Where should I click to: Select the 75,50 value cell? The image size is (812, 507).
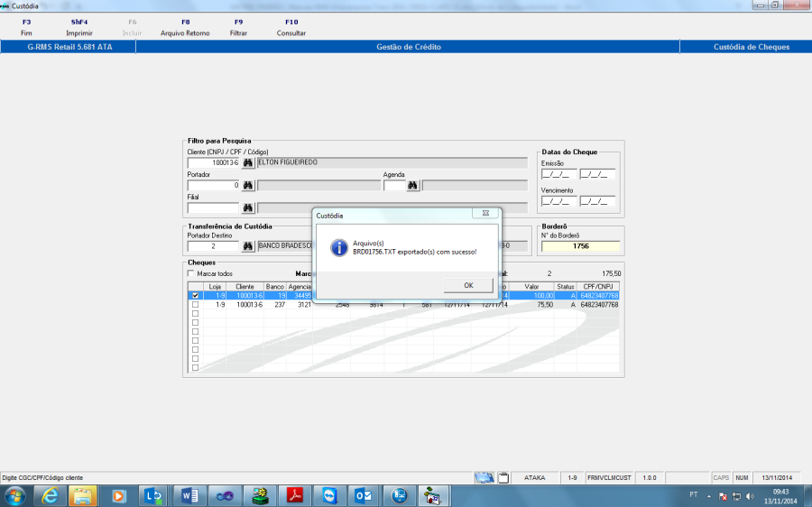531,305
